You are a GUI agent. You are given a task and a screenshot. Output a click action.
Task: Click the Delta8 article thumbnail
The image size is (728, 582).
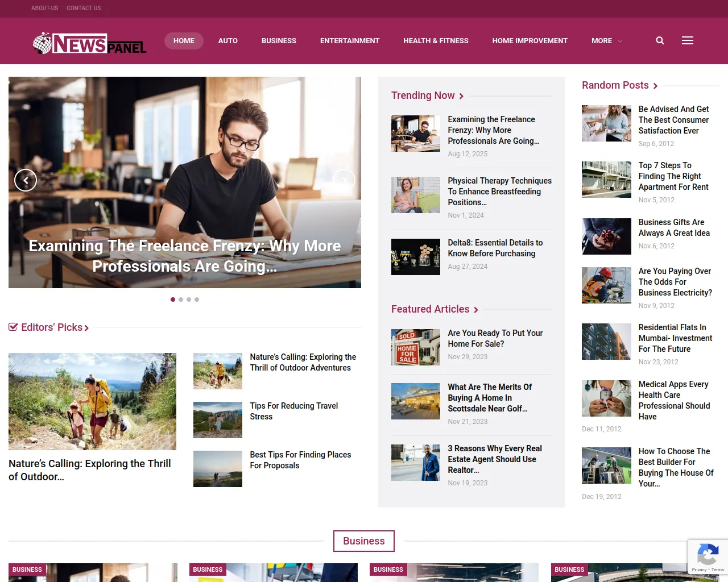(x=416, y=257)
